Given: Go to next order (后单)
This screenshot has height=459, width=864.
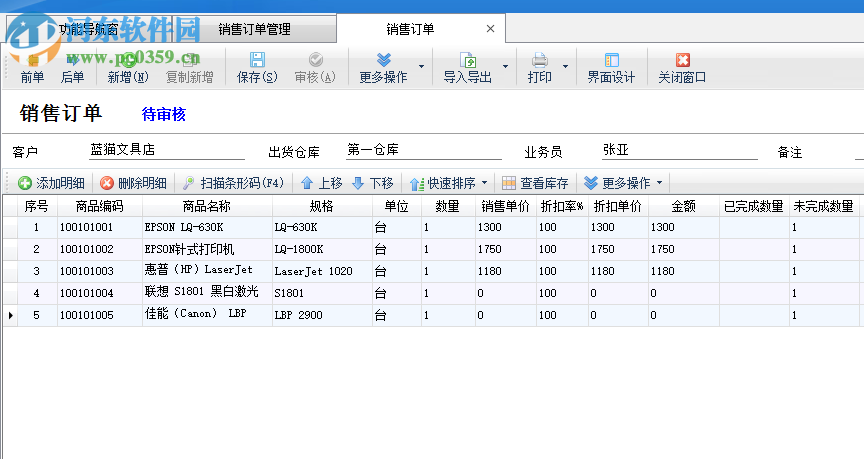Looking at the screenshot, I should tap(72, 68).
